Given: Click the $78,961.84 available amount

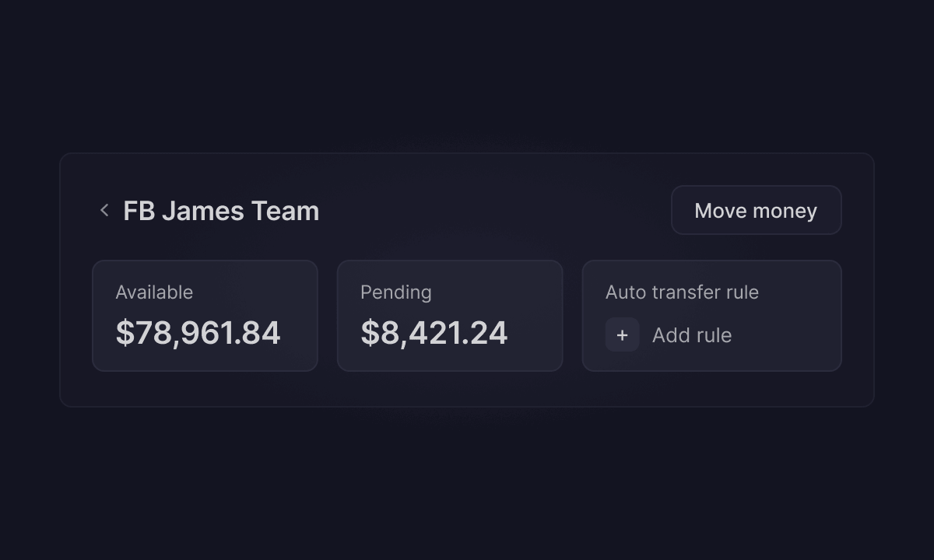Looking at the screenshot, I should 198,333.
